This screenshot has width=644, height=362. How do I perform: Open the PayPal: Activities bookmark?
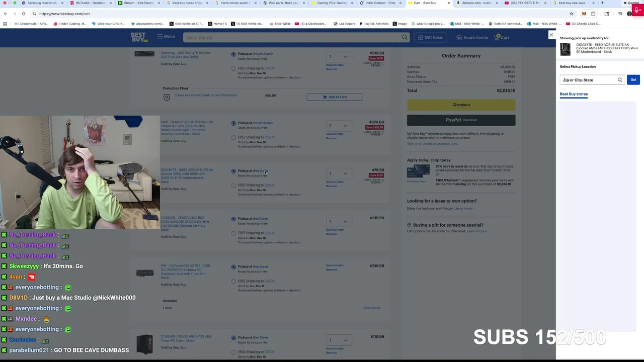click(x=374, y=24)
